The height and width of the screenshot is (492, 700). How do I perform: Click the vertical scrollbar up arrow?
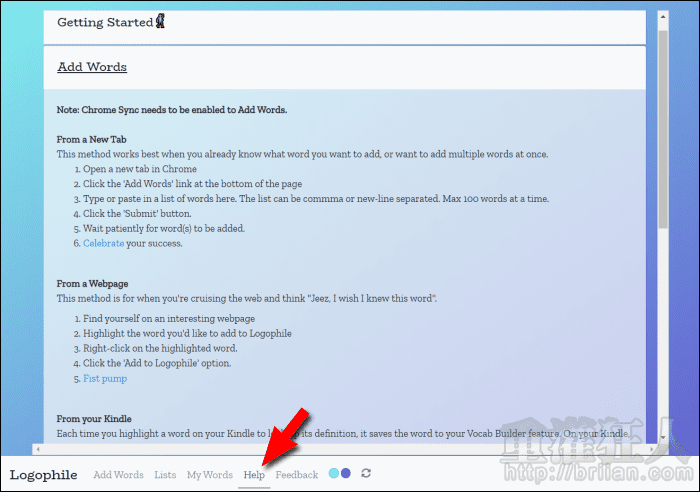coord(662,16)
